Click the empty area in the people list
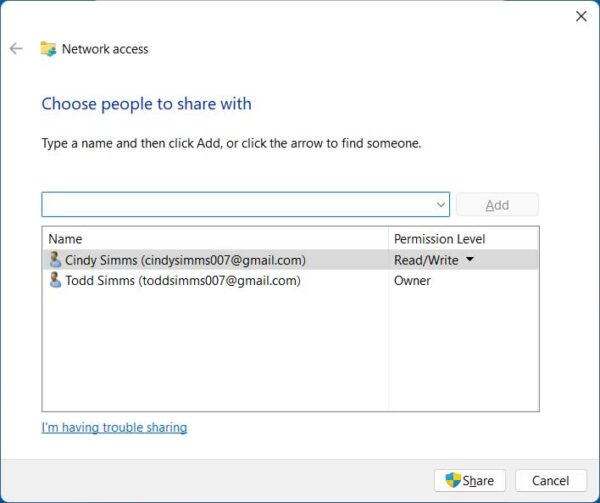The width and height of the screenshot is (600, 503). 215,350
